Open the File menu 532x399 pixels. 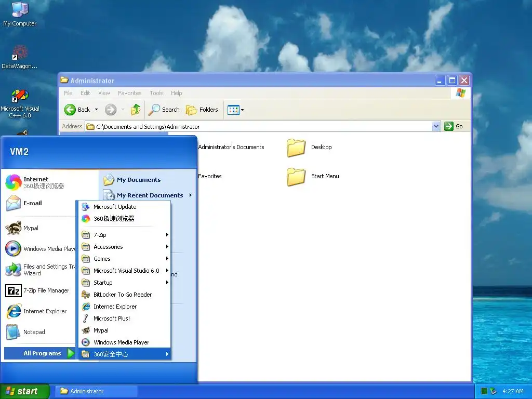tap(68, 93)
